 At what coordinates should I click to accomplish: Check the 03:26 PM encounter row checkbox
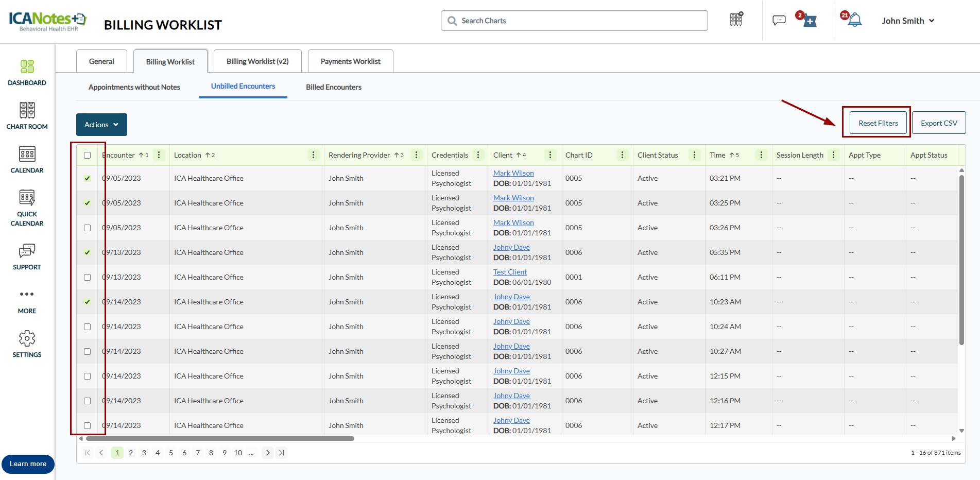[88, 228]
